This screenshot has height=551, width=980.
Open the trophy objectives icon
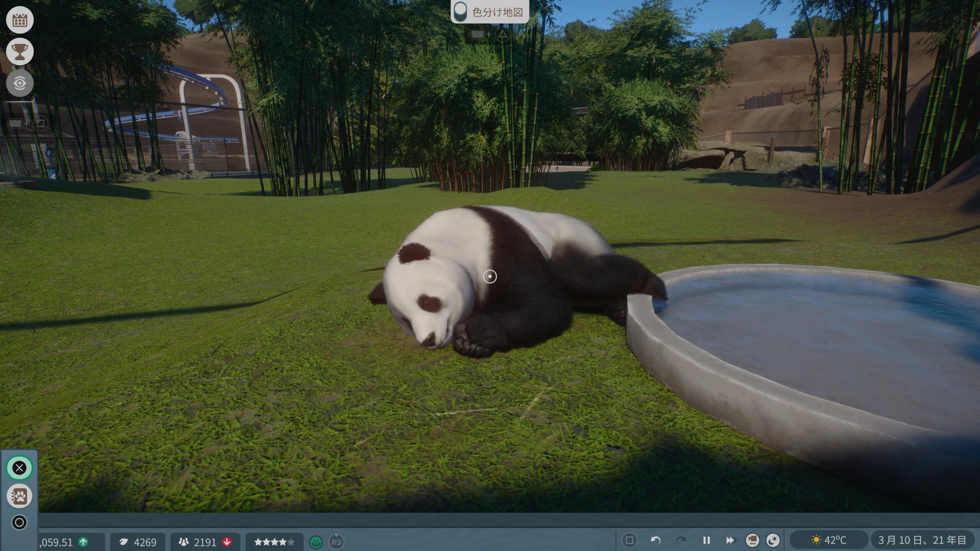20,51
